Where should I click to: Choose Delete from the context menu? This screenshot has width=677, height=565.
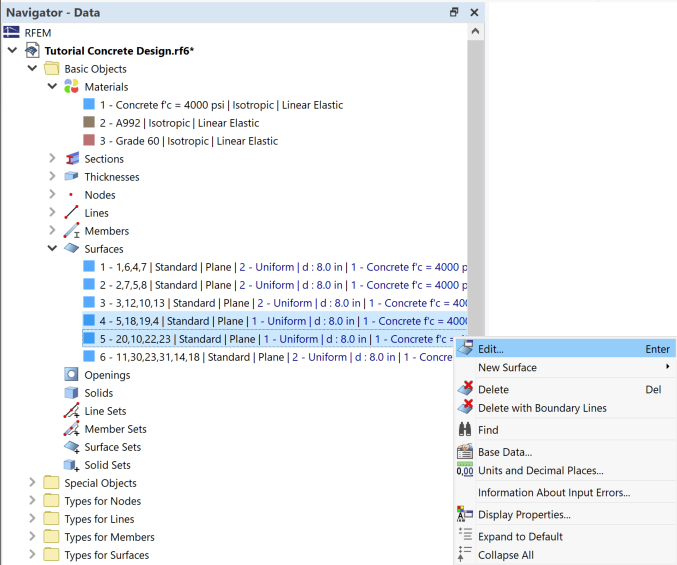point(565,389)
